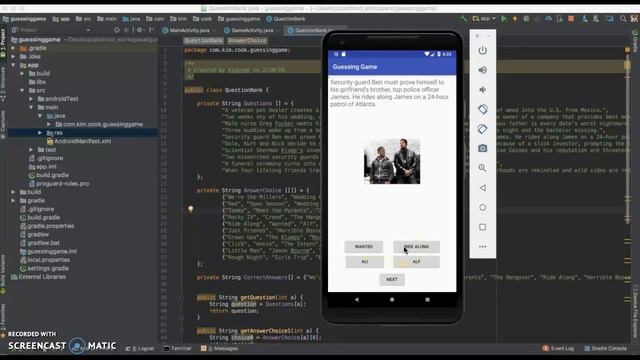Click the Make Project hammer icon
Image resolution: width=640 pixels, height=360 pixels.
click(x=463, y=18)
